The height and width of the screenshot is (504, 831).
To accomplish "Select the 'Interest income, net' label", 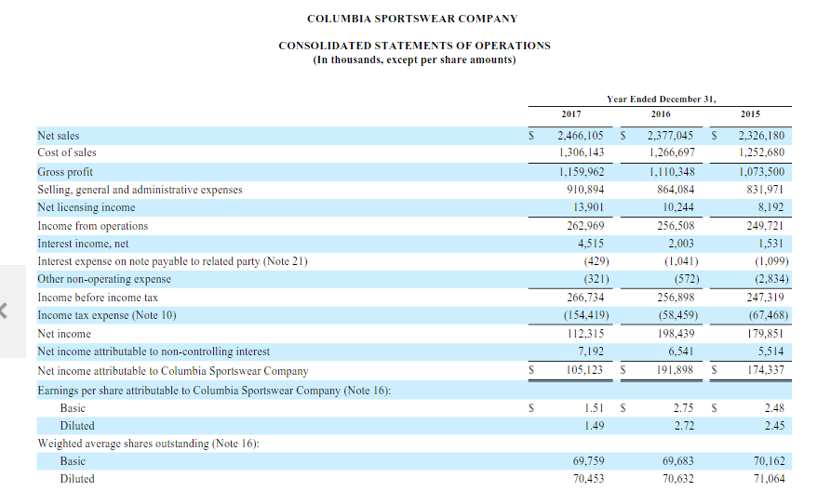I will (83, 244).
